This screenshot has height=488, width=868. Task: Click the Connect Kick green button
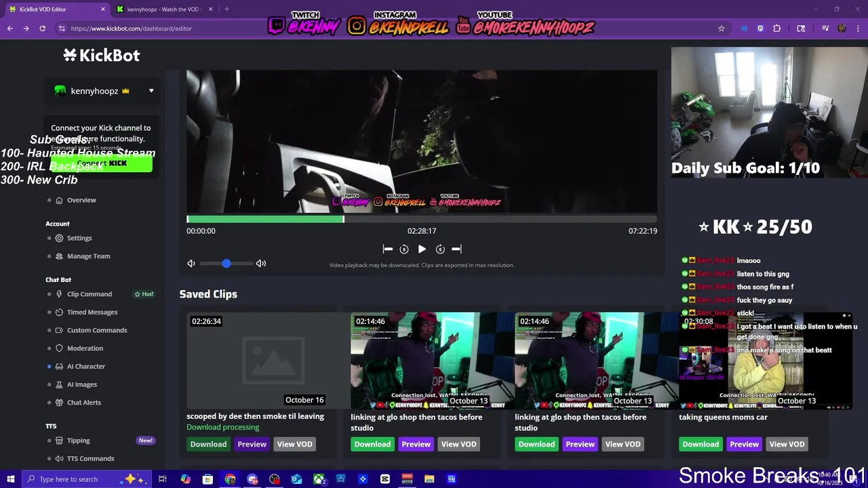click(x=102, y=163)
